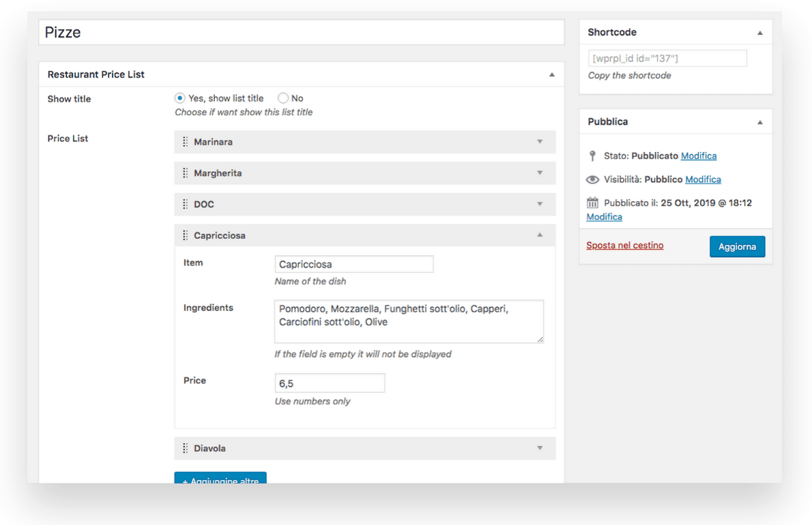Screen dimensions: 812x525
Task: Expand the Diavola item using its arrow
Action: point(540,449)
